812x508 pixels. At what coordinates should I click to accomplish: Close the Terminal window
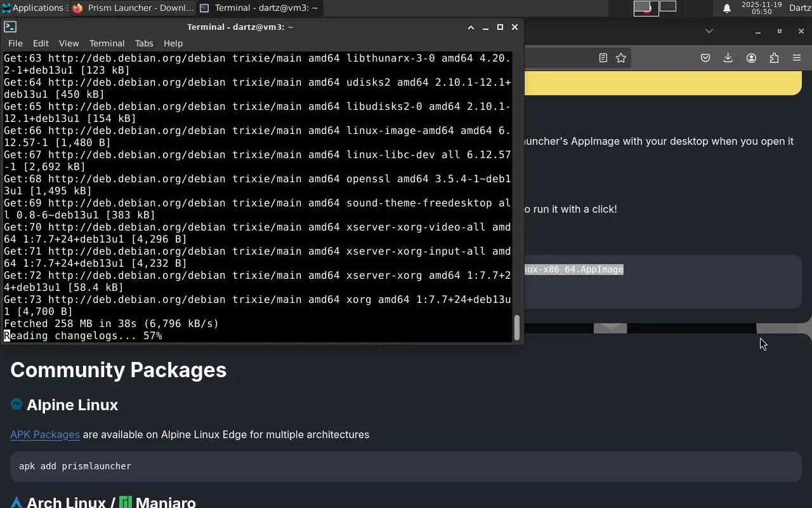514,27
